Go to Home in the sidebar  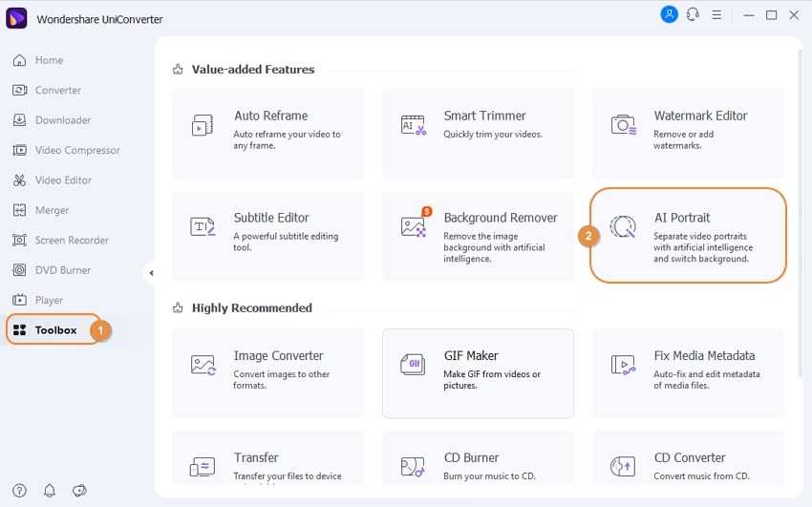pos(48,60)
